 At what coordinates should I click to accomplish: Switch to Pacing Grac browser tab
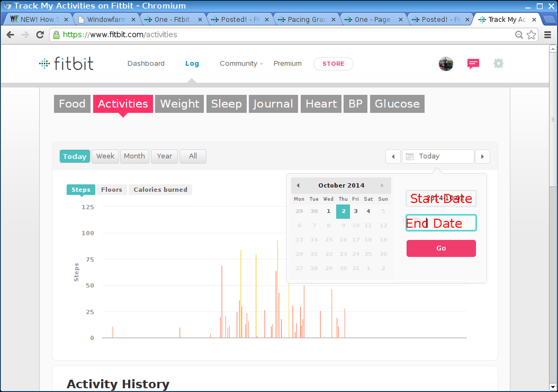tap(306, 20)
